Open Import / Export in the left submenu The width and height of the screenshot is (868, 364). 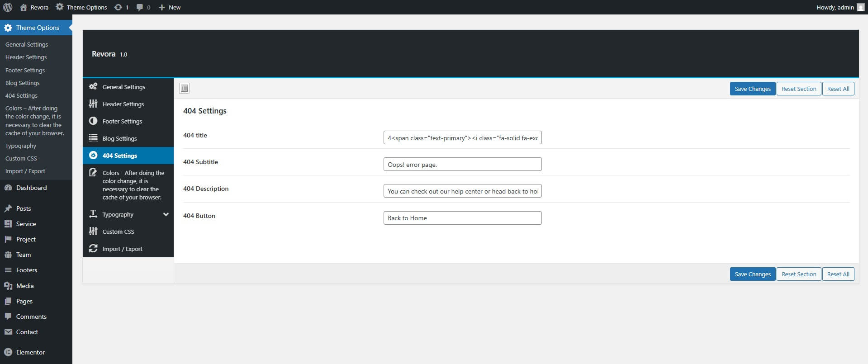[25, 171]
